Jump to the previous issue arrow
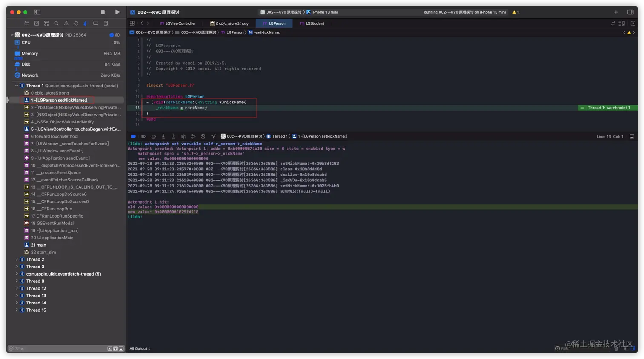Screen dimensions: 644x359 point(624,32)
